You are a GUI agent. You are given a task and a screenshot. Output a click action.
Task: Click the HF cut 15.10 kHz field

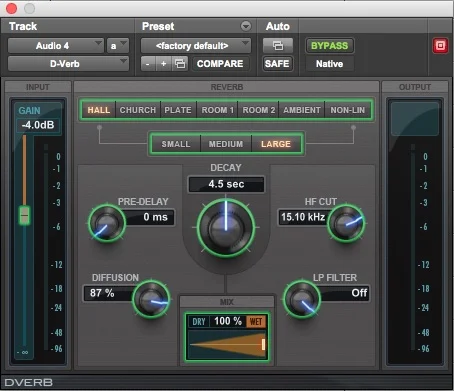pos(303,217)
